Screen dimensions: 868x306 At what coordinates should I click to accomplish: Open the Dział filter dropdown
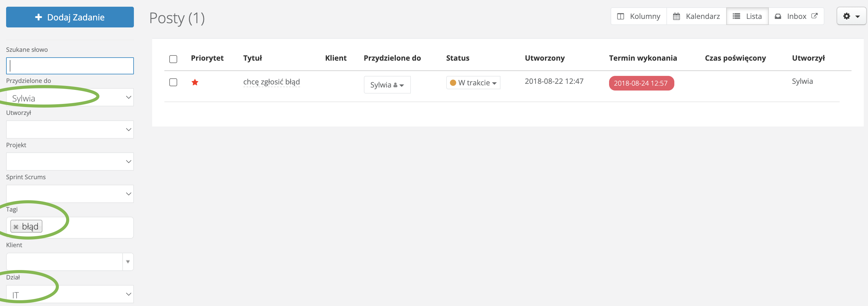[x=70, y=294]
